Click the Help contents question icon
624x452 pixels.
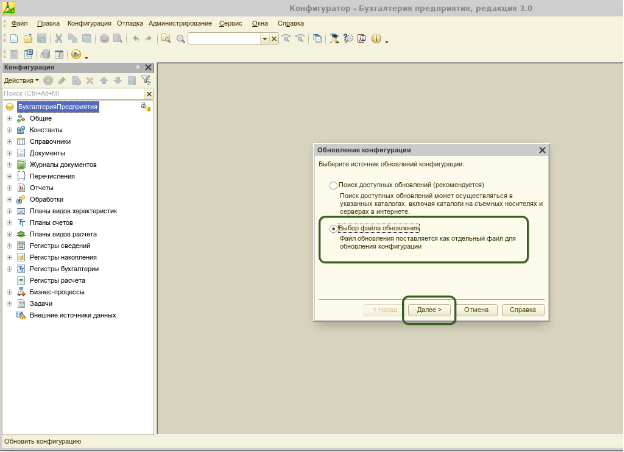pyautogui.click(x=348, y=39)
